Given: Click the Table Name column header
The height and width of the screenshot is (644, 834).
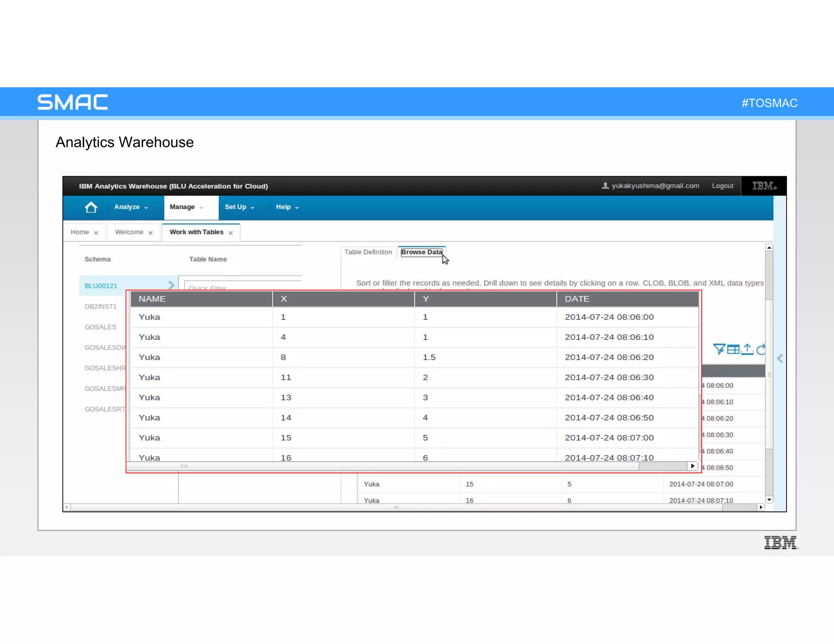Looking at the screenshot, I should pyautogui.click(x=208, y=259).
